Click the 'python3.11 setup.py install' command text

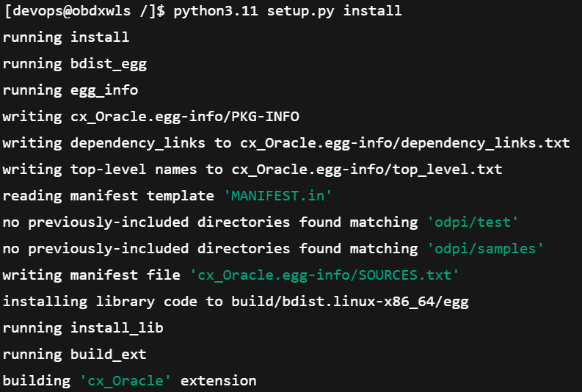tap(288, 11)
